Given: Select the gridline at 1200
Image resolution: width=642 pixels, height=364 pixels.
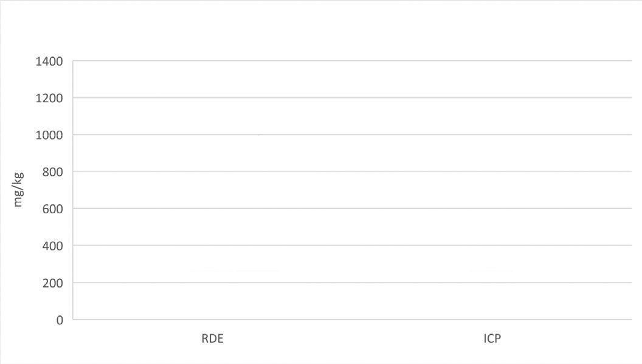Looking at the screenshot, I should 353,98.
